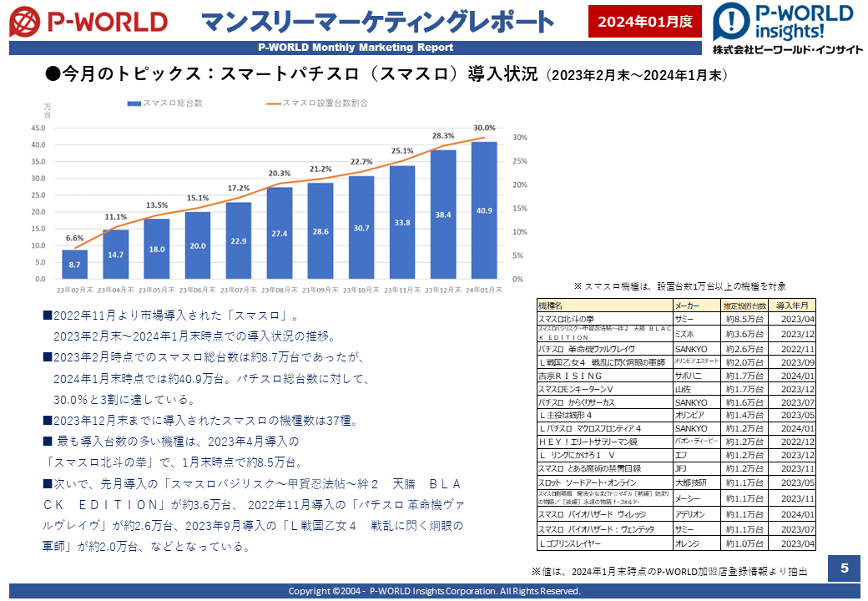
Task: Click the 株式会社ピーワールド・インサイト company name
Action: click(x=788, y=50)
